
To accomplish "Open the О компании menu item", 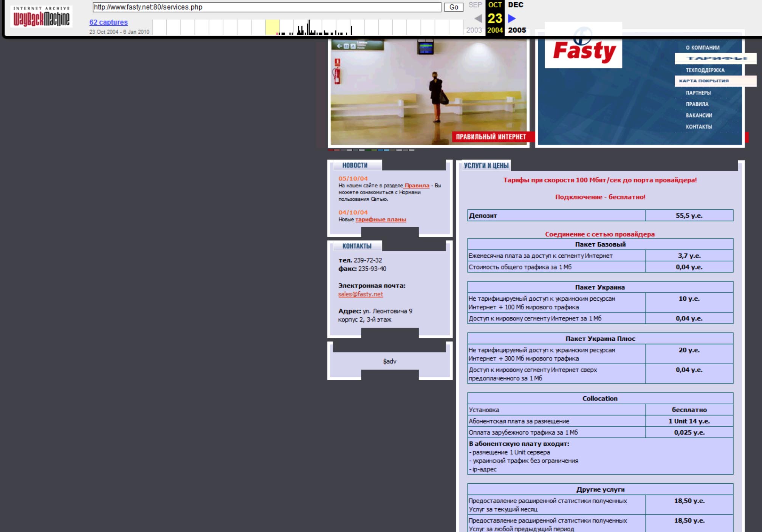I will (x=702, y=48).
